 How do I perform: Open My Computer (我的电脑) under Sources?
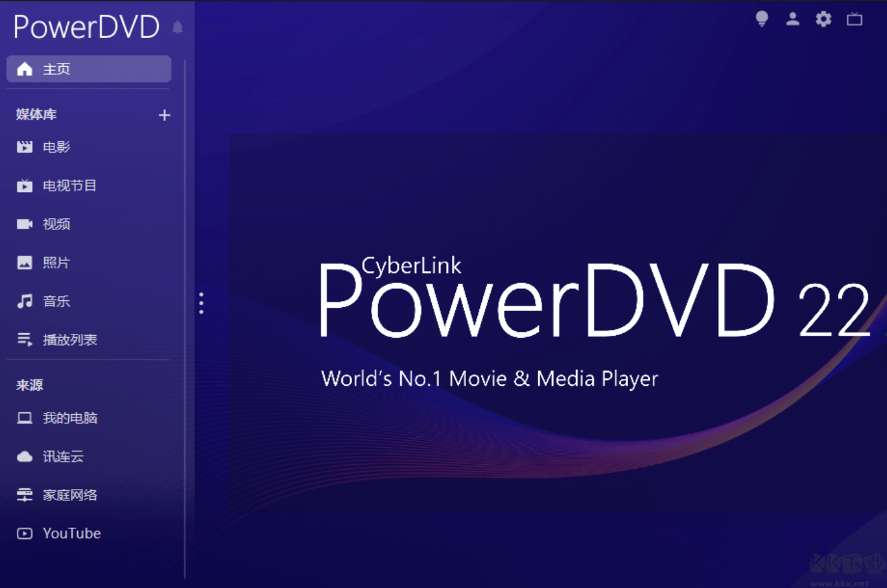coord(70,417)
